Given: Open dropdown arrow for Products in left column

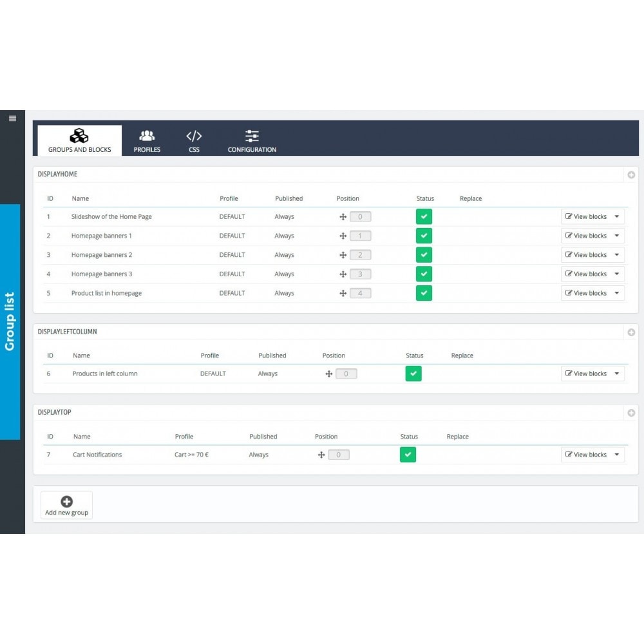Looking at the screenshot, I should [617, 374].
